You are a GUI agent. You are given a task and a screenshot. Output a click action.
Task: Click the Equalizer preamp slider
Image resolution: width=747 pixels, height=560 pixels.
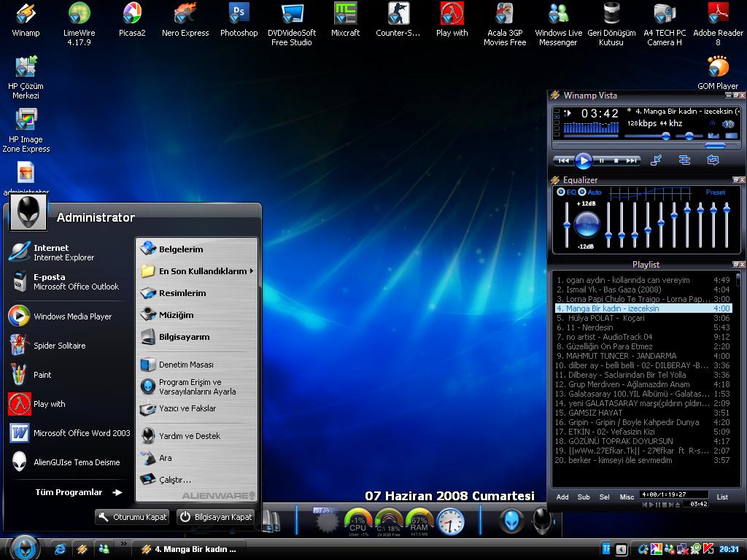pos(566,224)
